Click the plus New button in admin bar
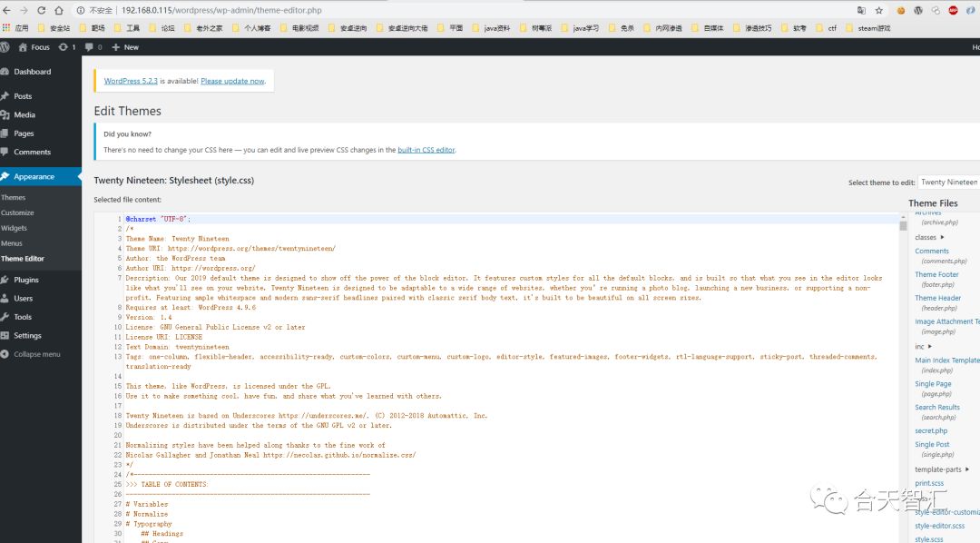 [x=125, y=47]
